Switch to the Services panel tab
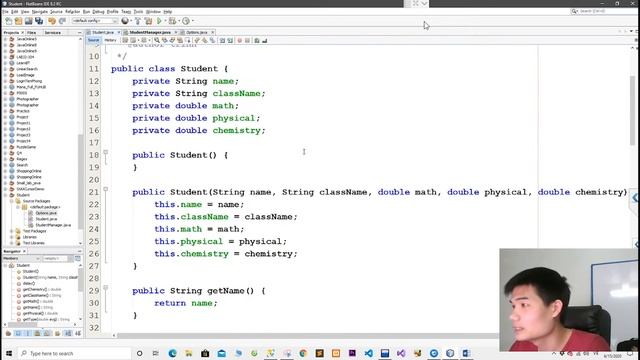This screenshot has width=640, height=360. click(x=53, y=33)
